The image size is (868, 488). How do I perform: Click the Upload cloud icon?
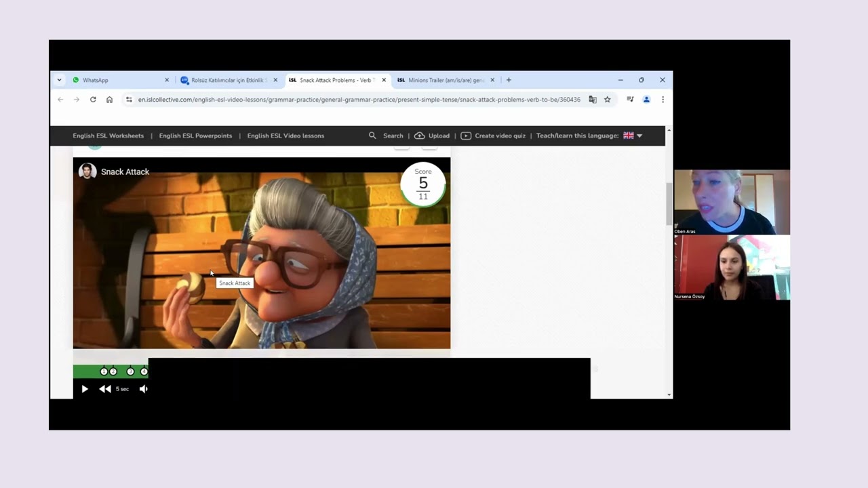pyautogui.click(x=419, y=136)
